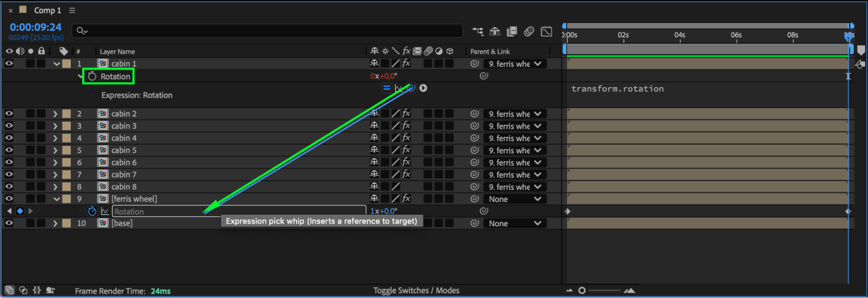Screen dimensions: 868x298
Task: Click cabin 1 Rotation property pick whip
Action: tap(484, 76)
